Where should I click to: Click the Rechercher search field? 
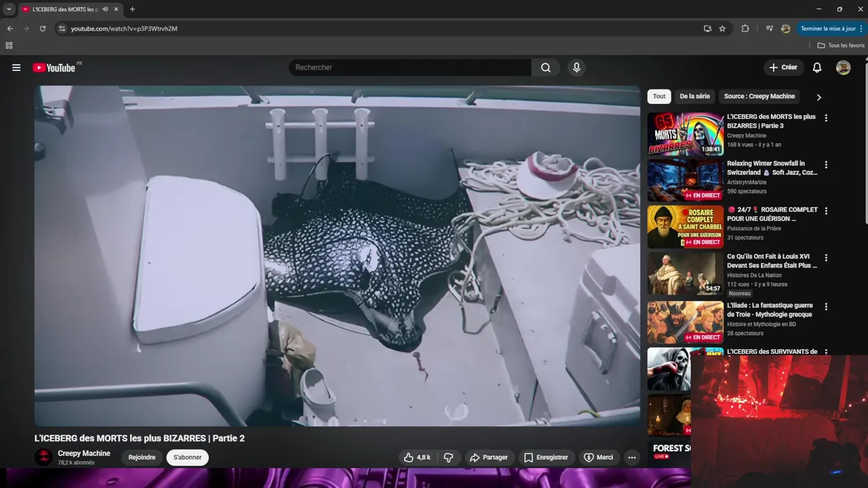coord(410,68)
